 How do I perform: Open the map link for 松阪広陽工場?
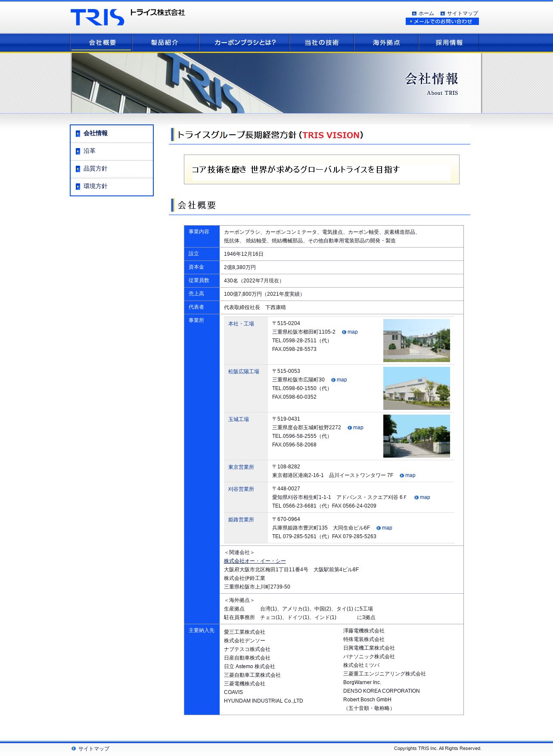(342, 380)
